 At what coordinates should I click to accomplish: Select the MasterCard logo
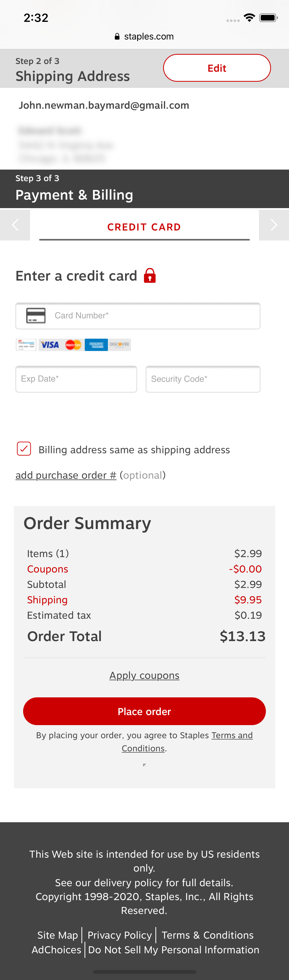pyautogui.click(x=73, y=344)
